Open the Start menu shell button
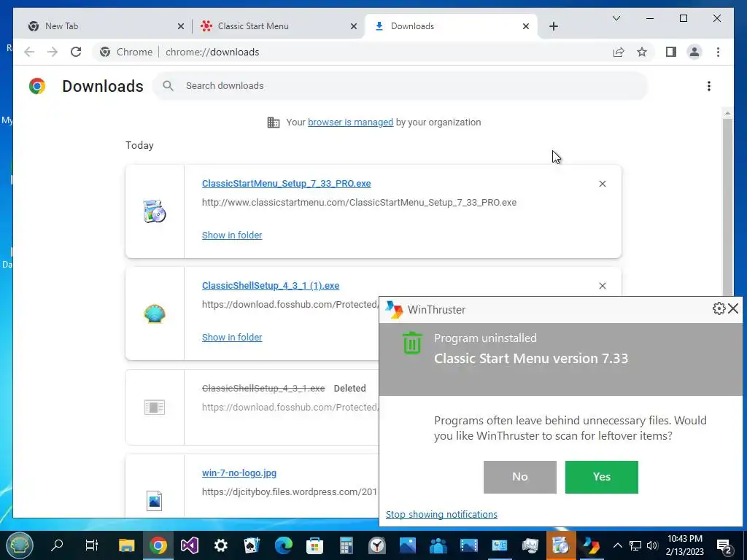The width and height of the screenshot is (747, 560). [20, 545]
